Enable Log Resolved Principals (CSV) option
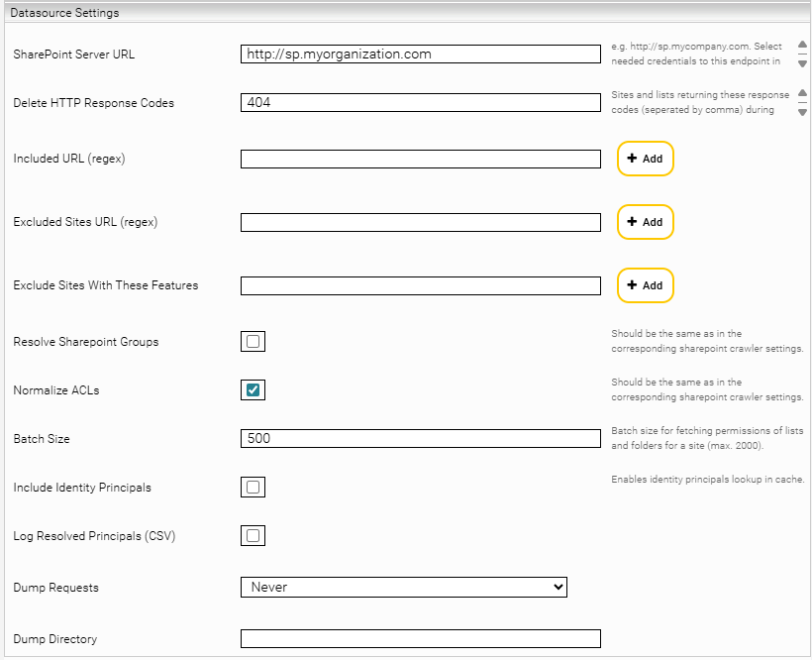 tap(253, 536)
